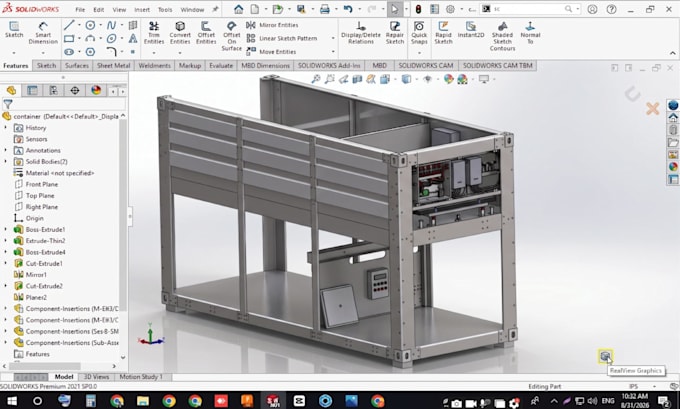Open the FeatureManager design tree tab

coord(11,90)
